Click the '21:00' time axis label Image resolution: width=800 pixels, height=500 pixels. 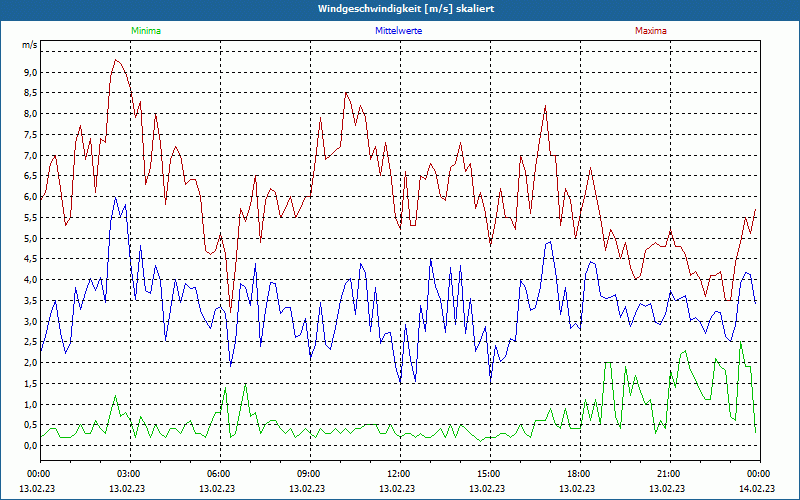(670, 474)
